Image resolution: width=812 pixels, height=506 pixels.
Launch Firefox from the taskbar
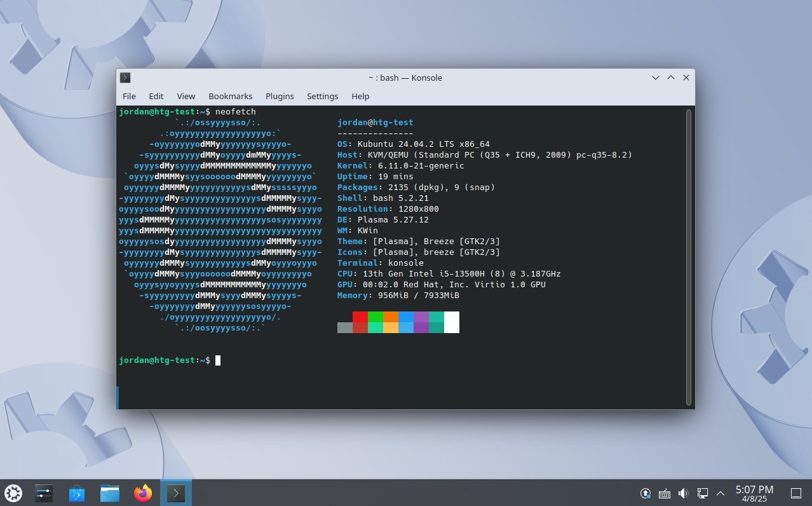coord(142,493)
